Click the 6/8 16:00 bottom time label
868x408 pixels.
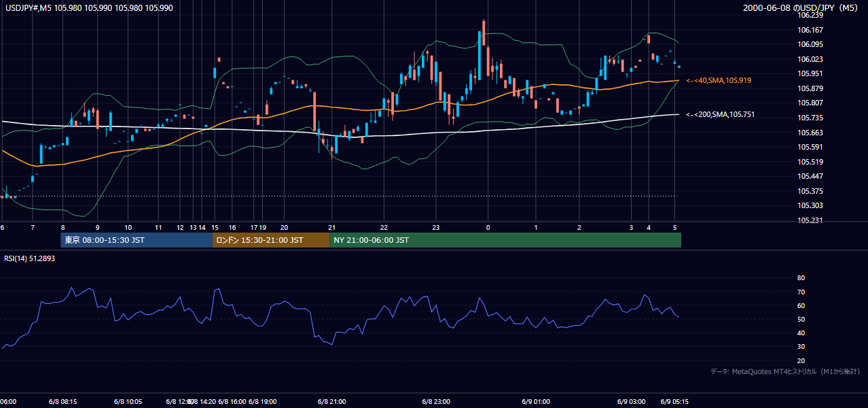(x=232, y=401)
